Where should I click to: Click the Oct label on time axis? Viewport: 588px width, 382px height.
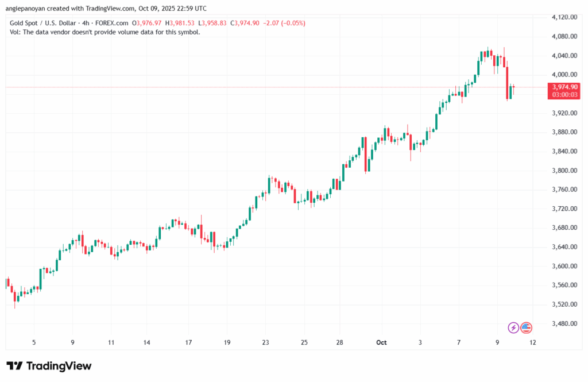click(381, 342)
